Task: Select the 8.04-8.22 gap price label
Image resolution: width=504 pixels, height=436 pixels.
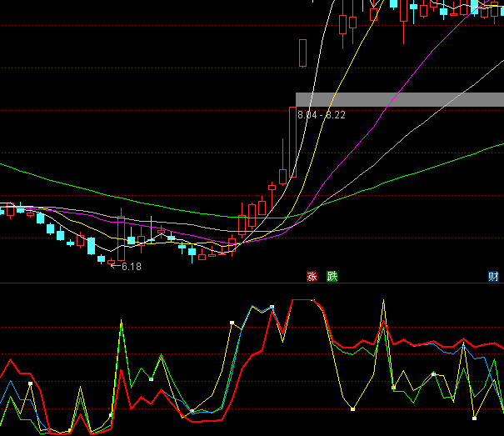Action: 322,115
